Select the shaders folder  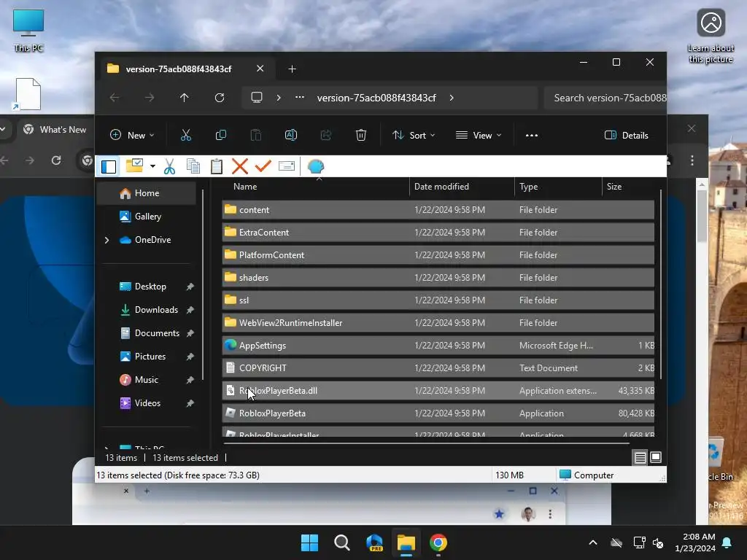tap(438, 278)
